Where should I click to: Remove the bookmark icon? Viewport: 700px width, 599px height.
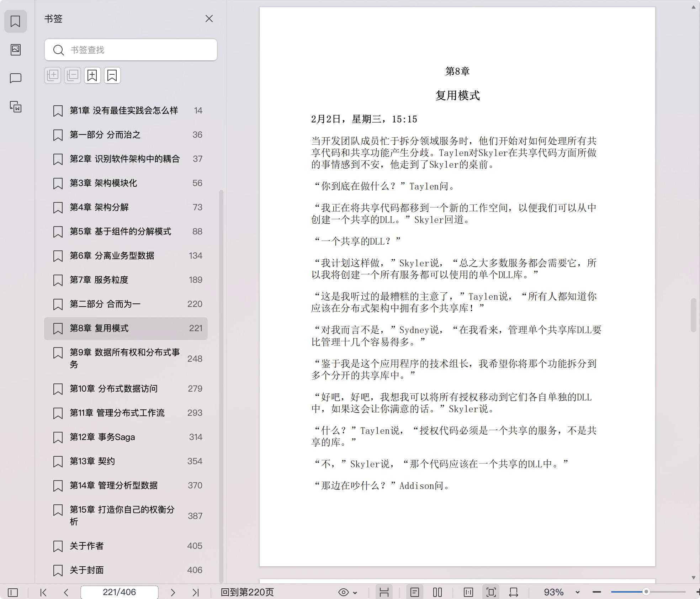point(112,75)
